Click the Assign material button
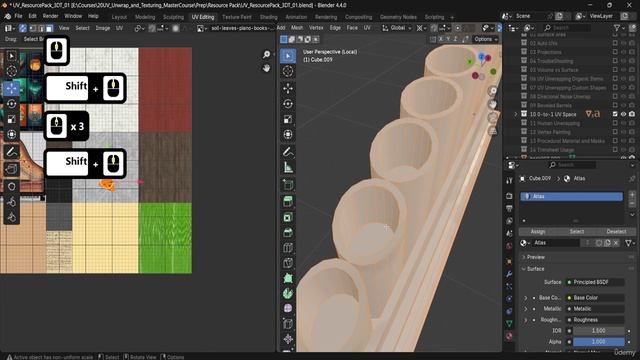The height and width of the screenshot is (360, 640). point(538,231)
